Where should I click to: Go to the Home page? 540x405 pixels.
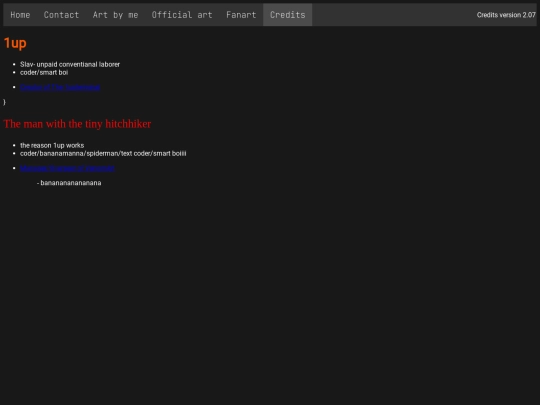(x=20, y=15)
